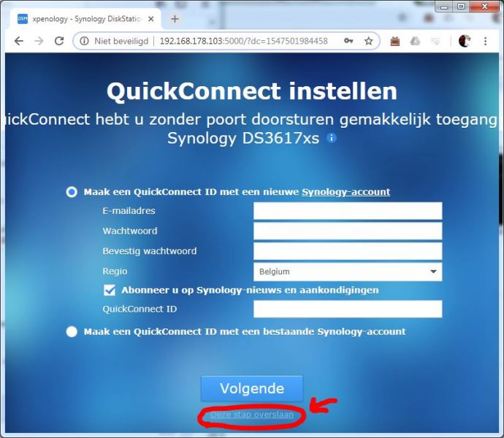Minimize the Chrome window
This screenshot has width=504, height=438.
coord(444,7)
